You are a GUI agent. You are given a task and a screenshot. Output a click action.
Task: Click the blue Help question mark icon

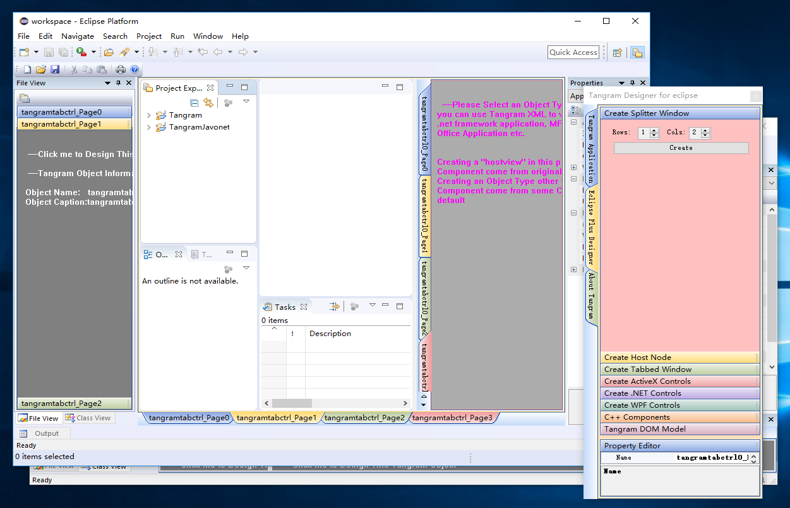click(x=135, y=70)
